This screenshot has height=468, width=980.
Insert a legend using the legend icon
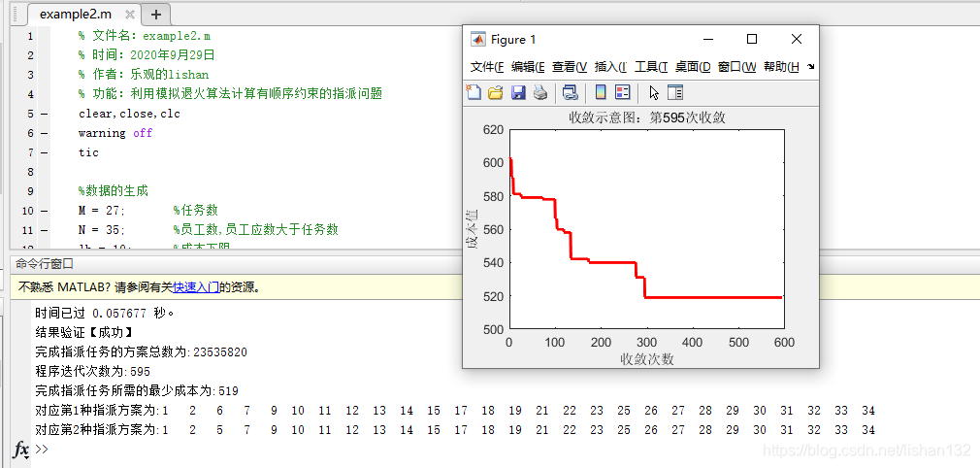tap(623, 93)
